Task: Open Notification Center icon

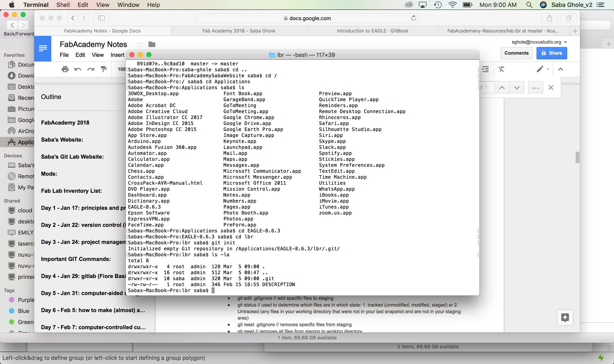Action: [600, 5]
